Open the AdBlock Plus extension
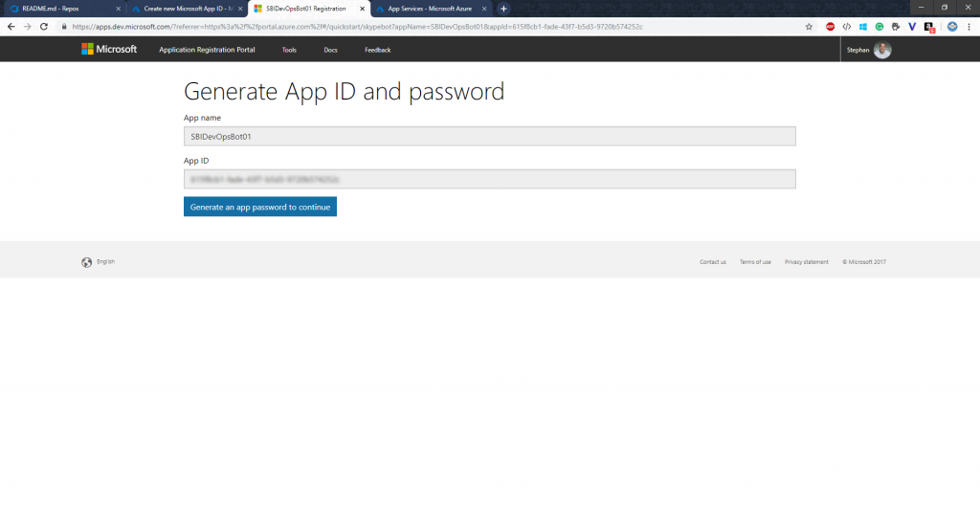The height and width of the screenshot is (531, 980). [x=830, y=27]
